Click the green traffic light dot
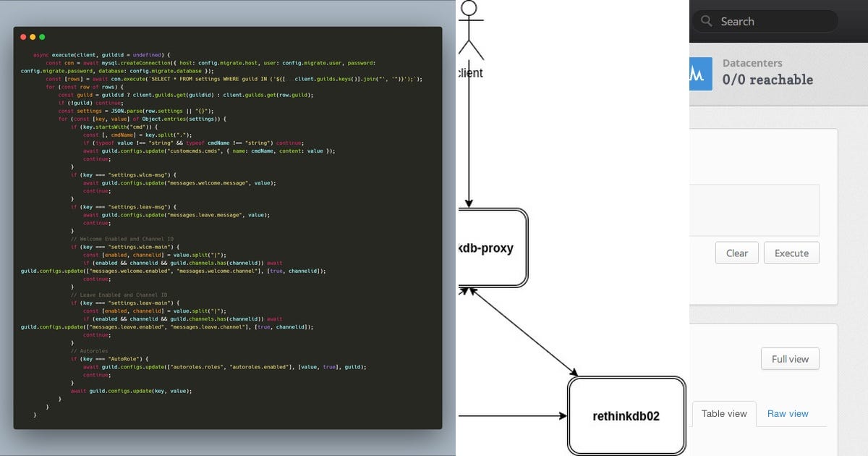 (x=41, y=35)
